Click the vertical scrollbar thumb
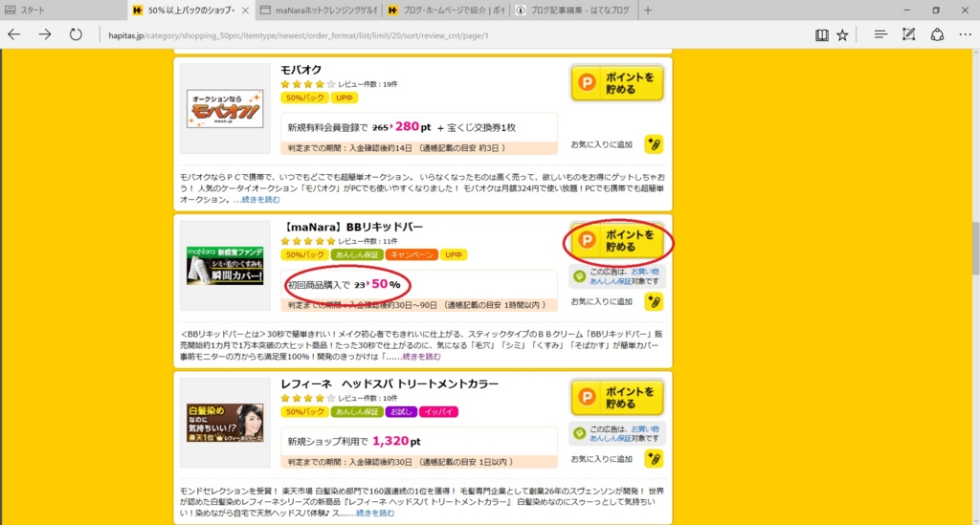The image size is (980, 525). point(975,249)
